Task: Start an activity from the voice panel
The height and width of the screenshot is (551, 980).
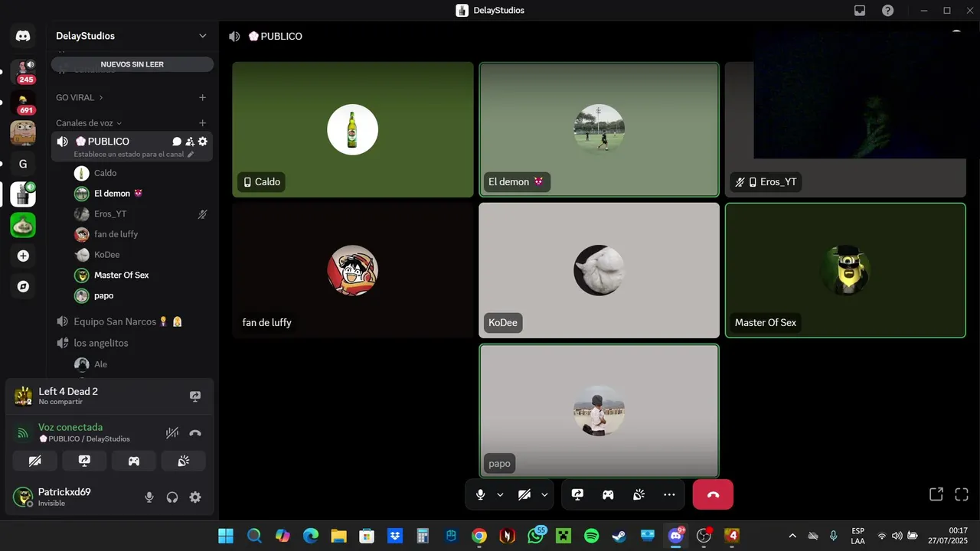Action: pyautogui.click(x=134, y=461)
